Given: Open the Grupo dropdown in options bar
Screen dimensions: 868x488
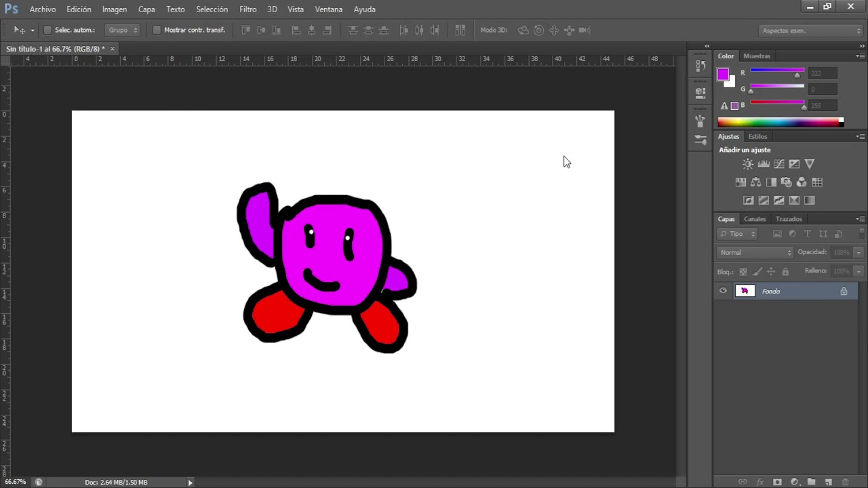Looking at the screenshot, I should (123, 30).
